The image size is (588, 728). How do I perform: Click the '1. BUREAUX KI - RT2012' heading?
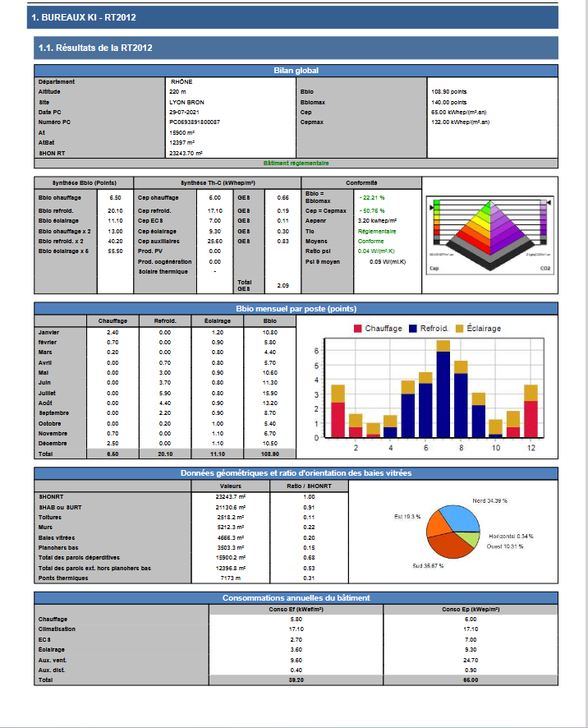pyautogui.click(x=84, y=17)
